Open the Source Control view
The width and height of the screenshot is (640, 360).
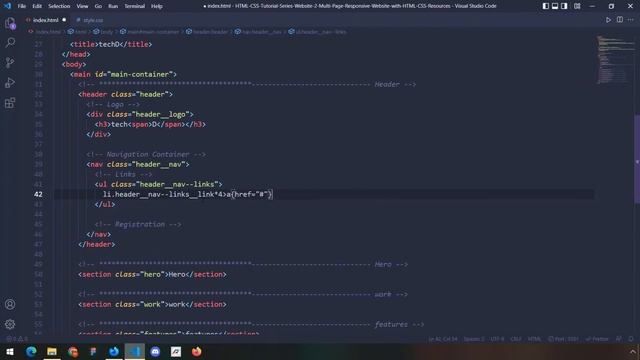click(10, 62)
